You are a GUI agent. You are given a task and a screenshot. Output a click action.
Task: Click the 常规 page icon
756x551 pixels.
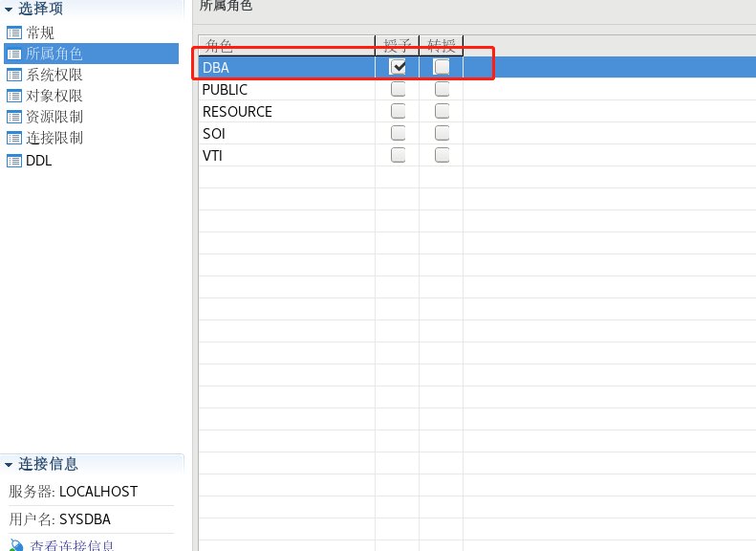[14, 33]
